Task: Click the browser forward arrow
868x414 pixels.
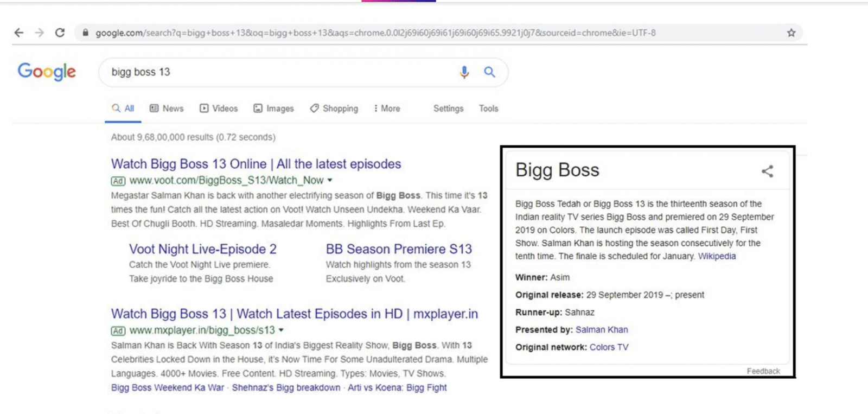Action: coord(39,33)
